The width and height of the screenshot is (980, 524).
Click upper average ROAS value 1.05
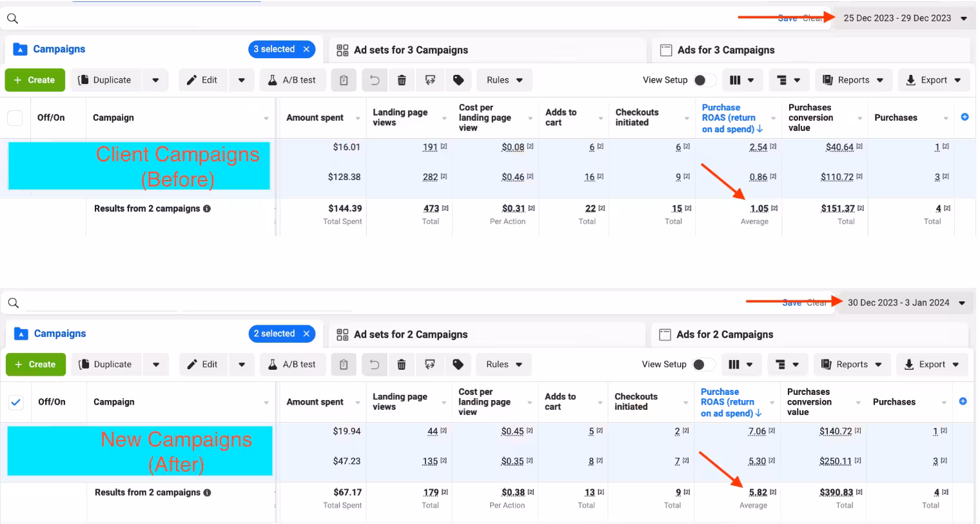[x=759, y=208]
